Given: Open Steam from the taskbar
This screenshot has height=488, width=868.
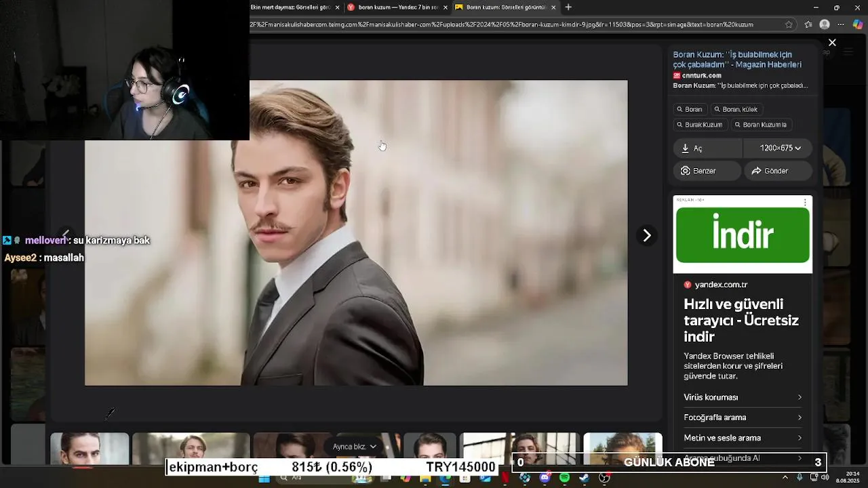Looking at the screenshot, I should coord(584,478).
